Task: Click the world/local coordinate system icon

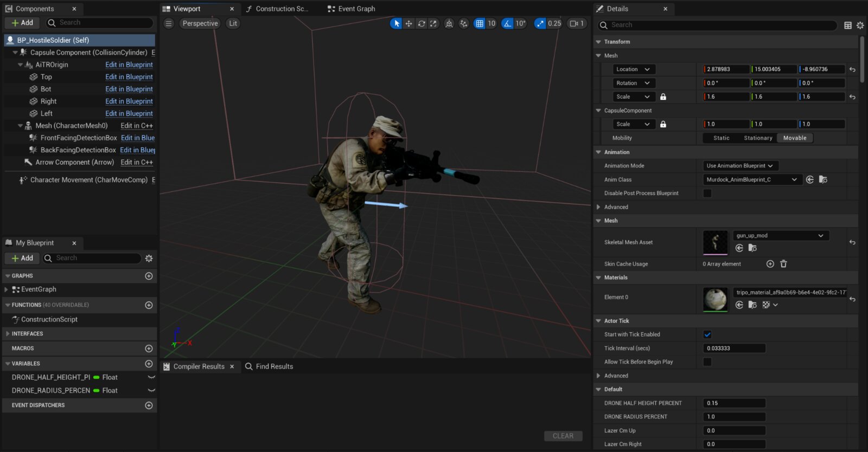Action: [x=449, y=23]
